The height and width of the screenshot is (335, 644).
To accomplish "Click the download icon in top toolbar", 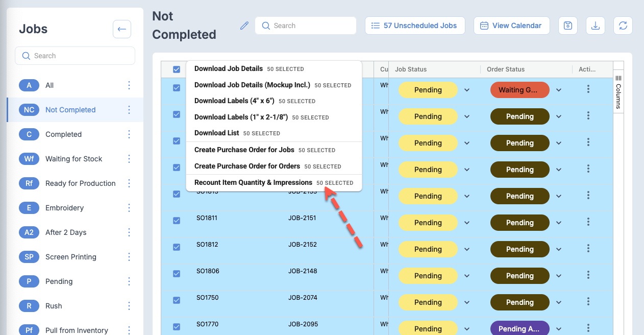I will 595,26.
